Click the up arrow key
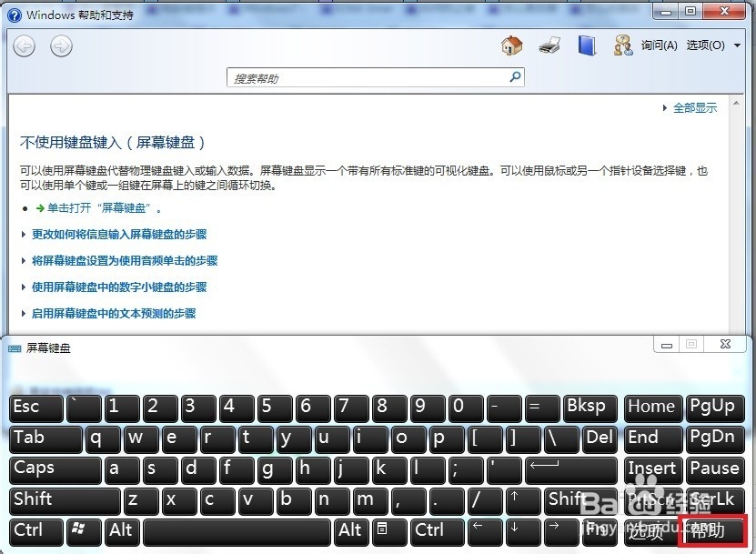This screenshot has height=554, width=756. tap(522, 501)
